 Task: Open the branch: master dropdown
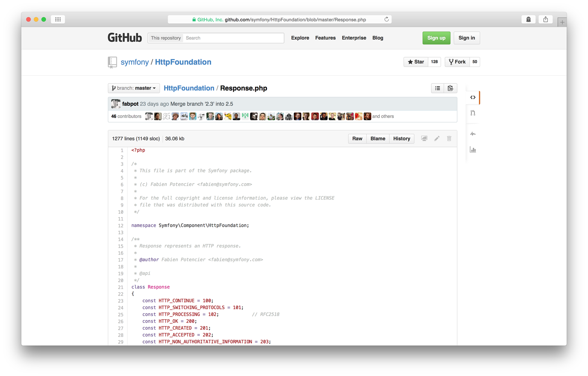pyautogui.click(x=134, y=88)
